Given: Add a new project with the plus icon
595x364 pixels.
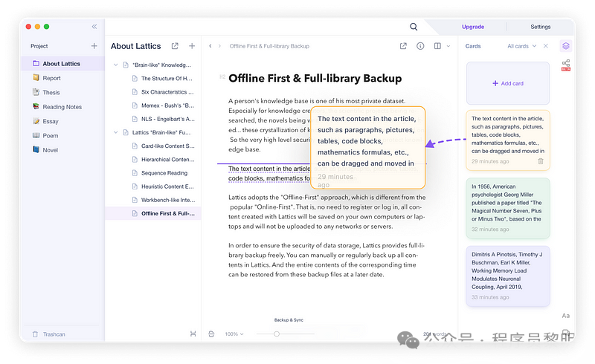Looking at the screenshot, I should [94, 46].
